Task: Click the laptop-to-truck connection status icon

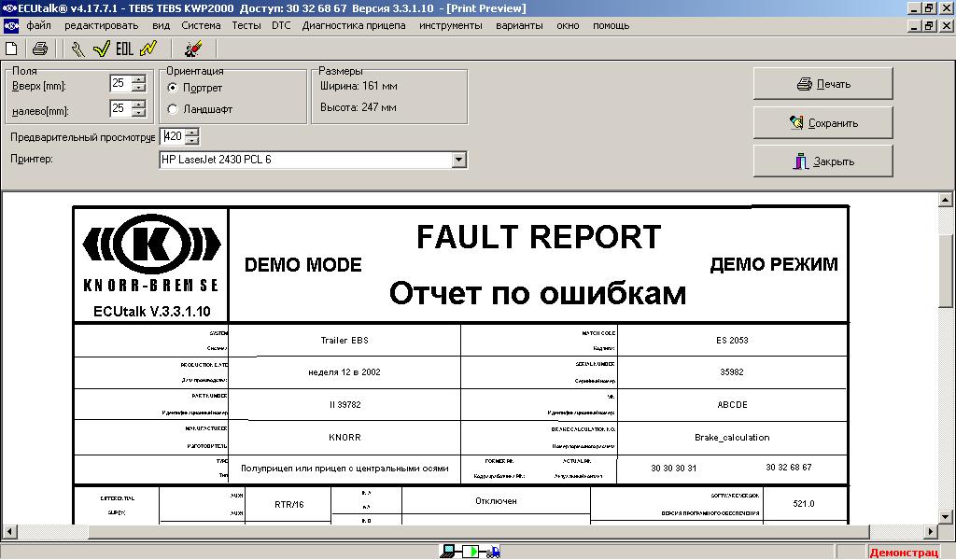Action: 471,552
